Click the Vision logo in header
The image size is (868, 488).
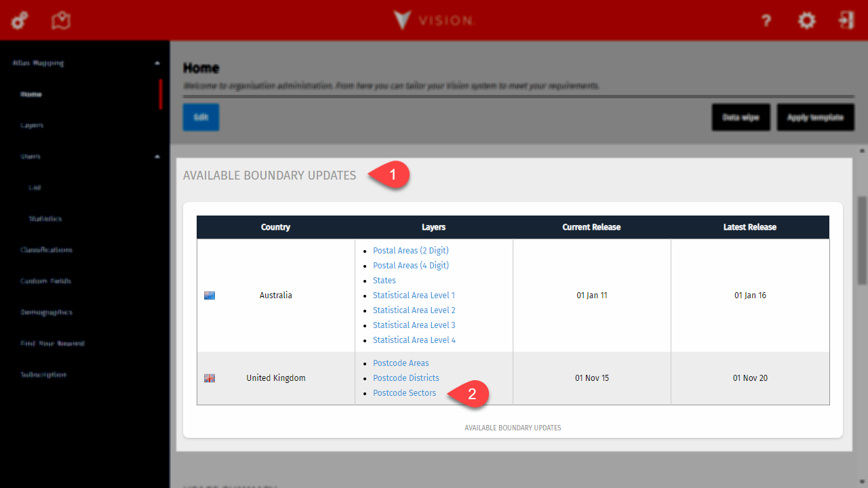434,20
